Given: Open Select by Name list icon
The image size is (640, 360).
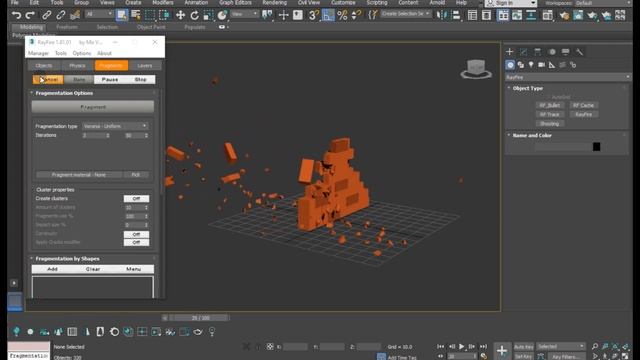Looking at the screenshot, I should [136, 16].
